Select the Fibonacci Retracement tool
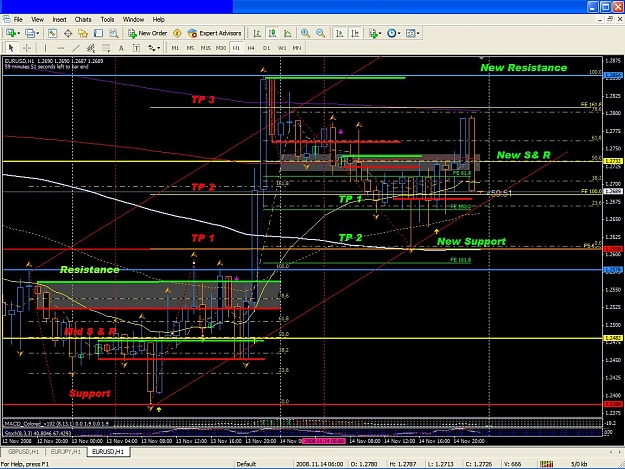Image resolution: width=625 pixels, height=469 pixels. tap(106, 48)
